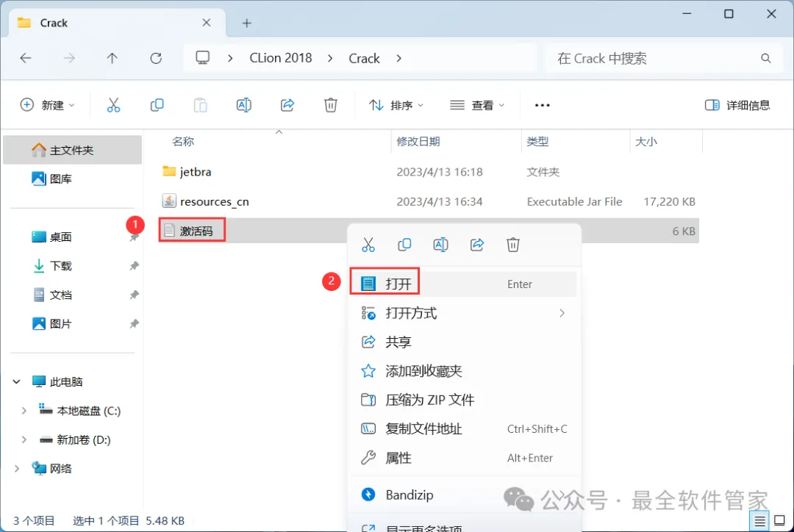Navigate to CLion 2018 in the breadcrumb

(x=281, y=58)
